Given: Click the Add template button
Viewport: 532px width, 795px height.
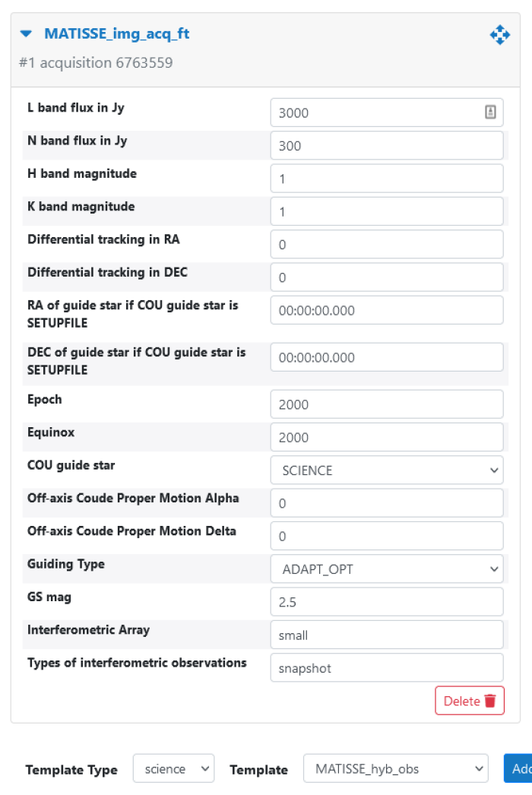Looking at the screenshot, I should tap(518, 769).
